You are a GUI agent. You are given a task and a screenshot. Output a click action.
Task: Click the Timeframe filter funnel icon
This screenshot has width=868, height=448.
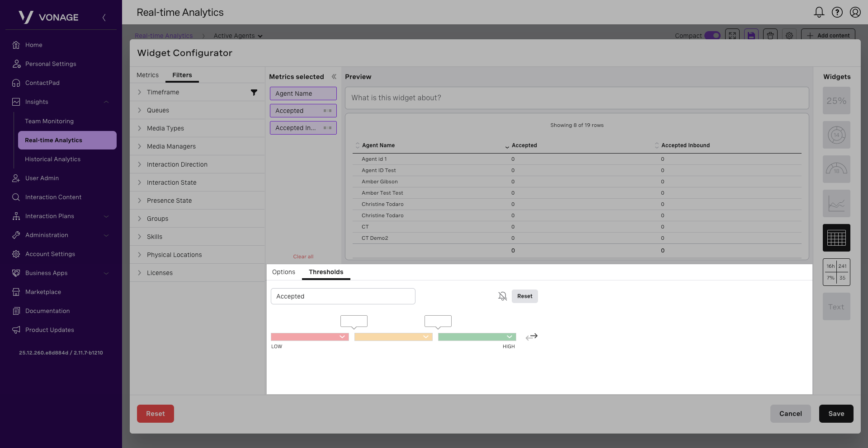point(254,93)
